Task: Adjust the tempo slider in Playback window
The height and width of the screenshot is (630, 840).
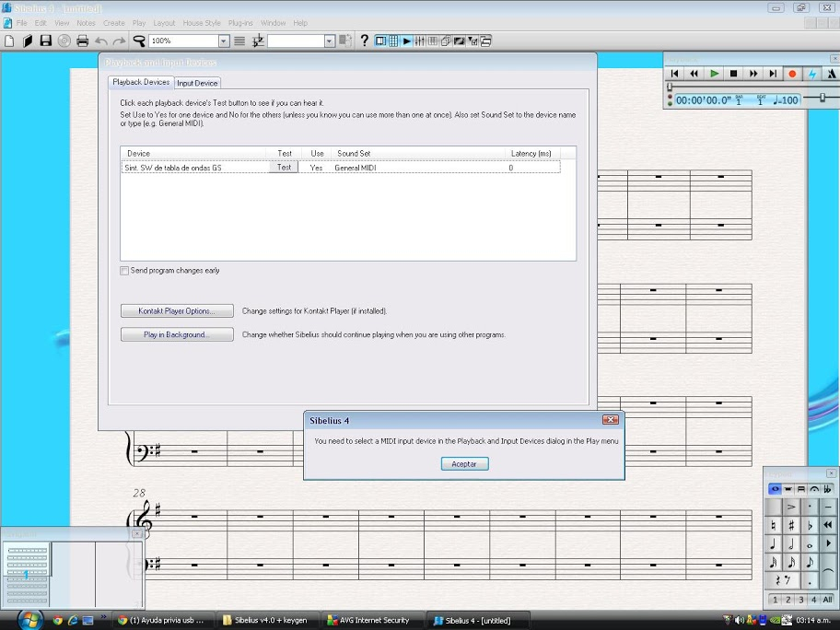Action: tap(822, 98)
